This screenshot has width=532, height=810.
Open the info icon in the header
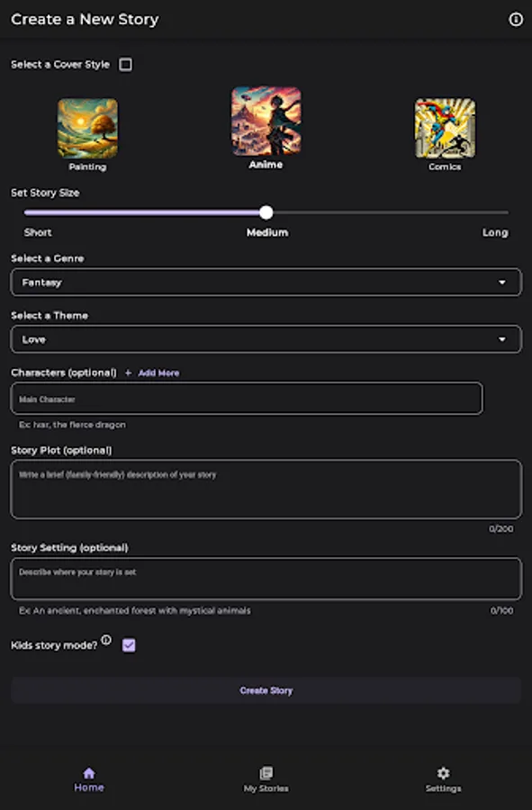513,18
